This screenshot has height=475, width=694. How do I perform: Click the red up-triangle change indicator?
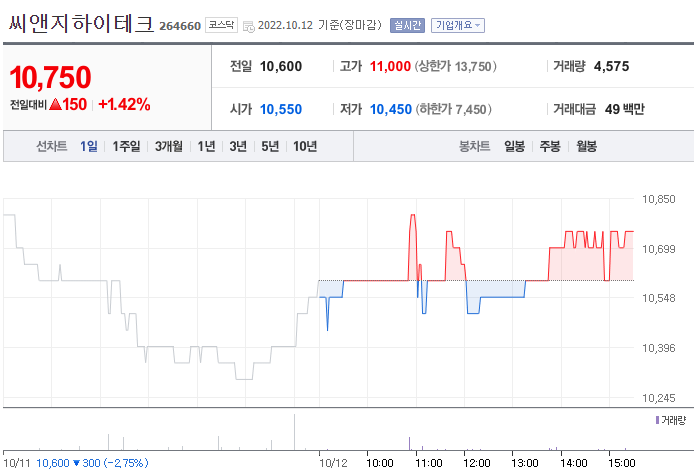(56, 104)
